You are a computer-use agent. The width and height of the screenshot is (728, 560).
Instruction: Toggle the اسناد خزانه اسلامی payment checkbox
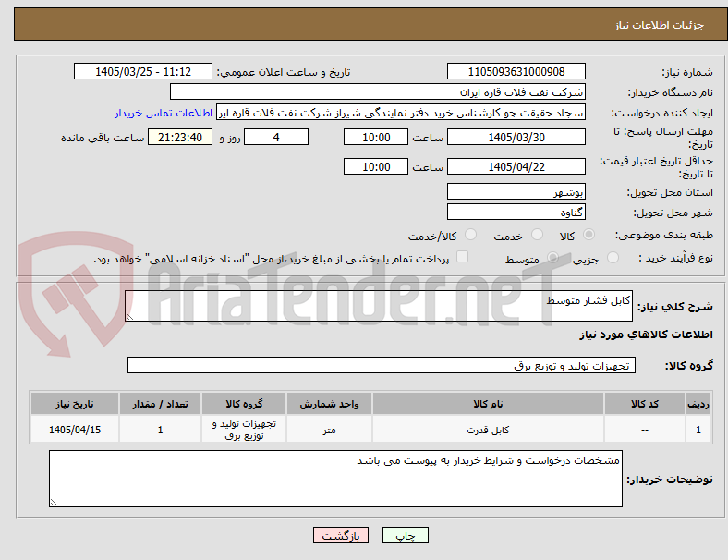click(462, 257)
